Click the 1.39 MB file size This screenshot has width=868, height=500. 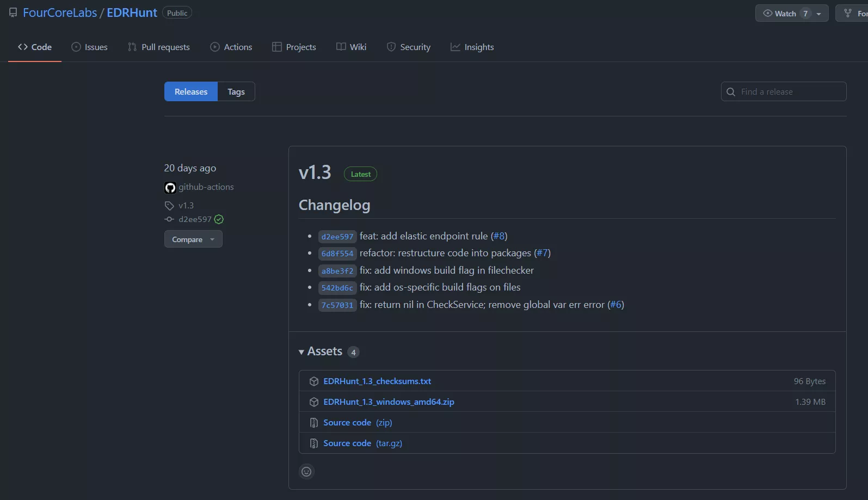click(810, 402)
